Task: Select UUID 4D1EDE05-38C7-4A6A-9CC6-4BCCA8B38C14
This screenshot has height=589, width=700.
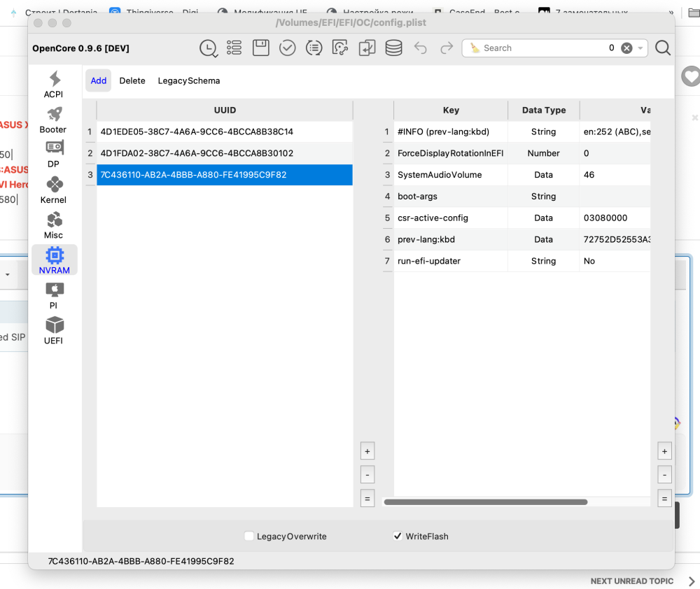Action: pyautogui.click(x=225, y=132)
